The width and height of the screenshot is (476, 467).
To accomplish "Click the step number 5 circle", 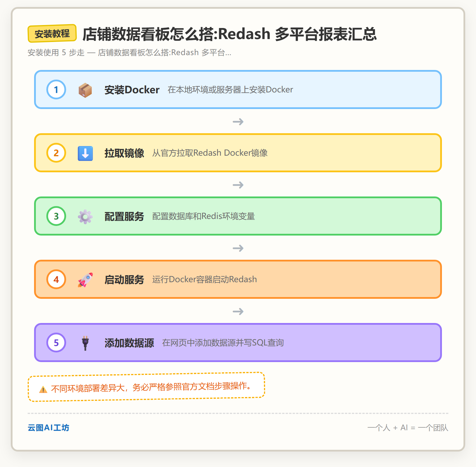I will click(56, 343).
